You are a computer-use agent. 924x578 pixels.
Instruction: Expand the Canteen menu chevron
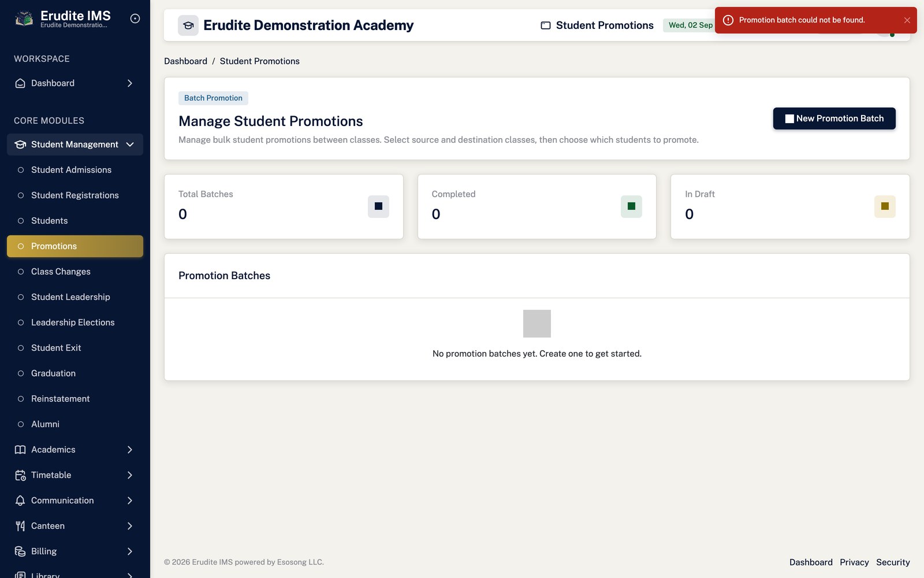click(x=130, y=526)
